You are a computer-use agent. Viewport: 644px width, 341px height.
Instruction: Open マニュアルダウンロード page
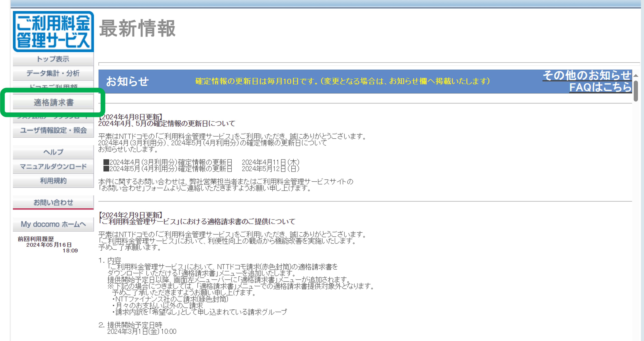[53, 166]
